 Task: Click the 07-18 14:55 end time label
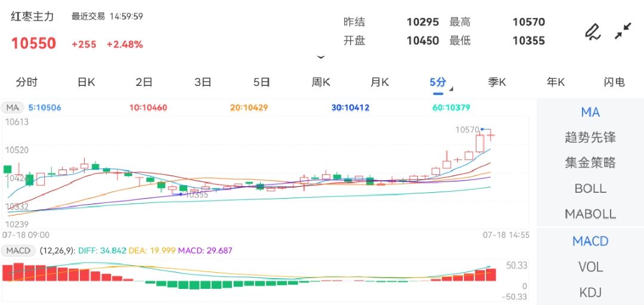click(x=506, y=235)
